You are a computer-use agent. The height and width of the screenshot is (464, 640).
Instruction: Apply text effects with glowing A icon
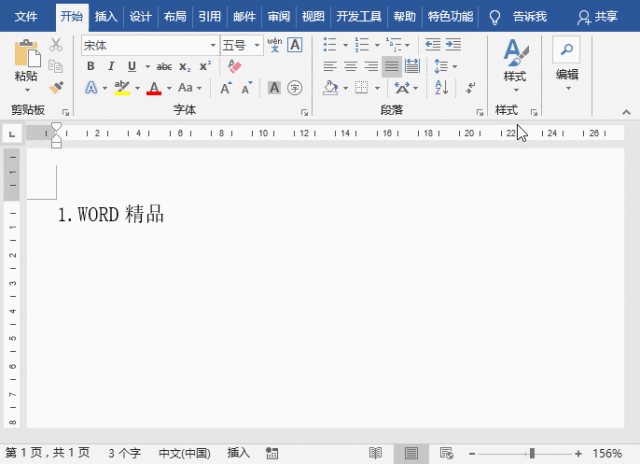click(91, 88)
